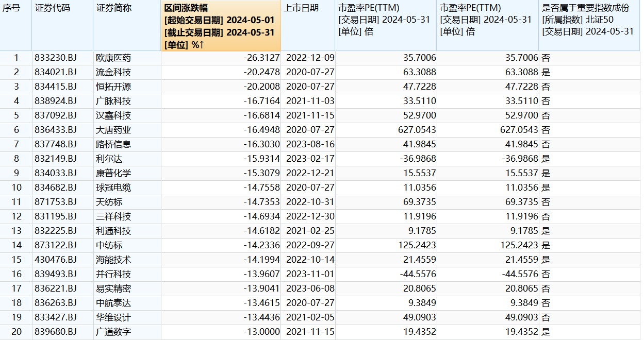Image resolution: width=644 pixels, height=340 pixels.
Task: Click listing date 2022-12-21
Action: coord(310,173)
